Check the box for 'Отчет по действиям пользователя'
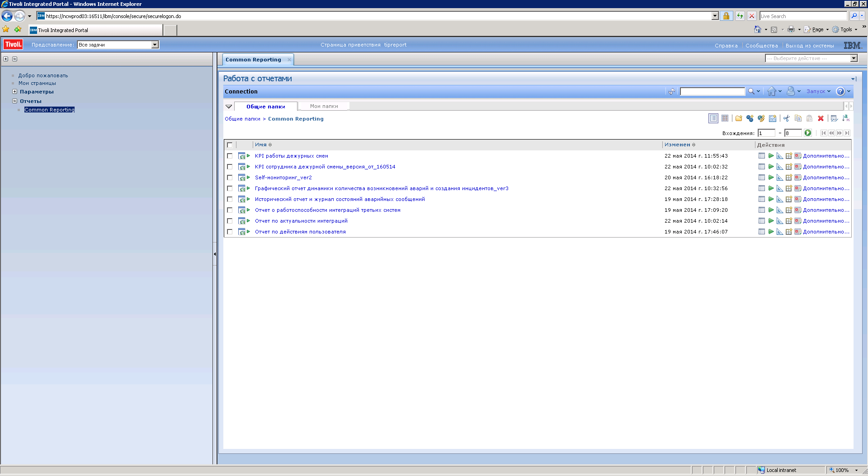This screenshot has width=868, height=476. click(x=230, y=232)
